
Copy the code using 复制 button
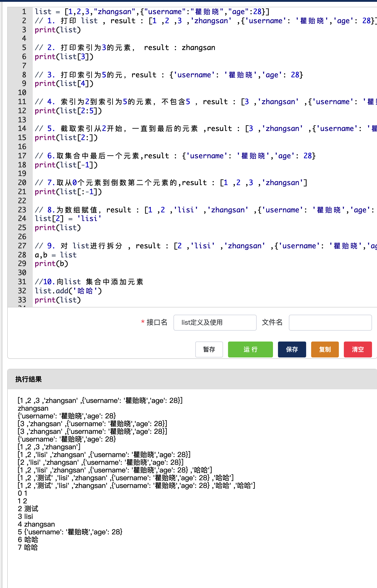pos(325,349)
